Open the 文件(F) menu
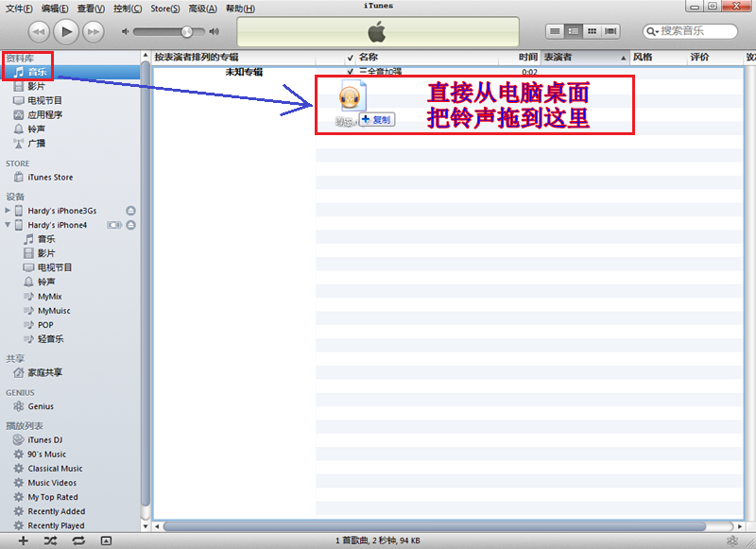The height and width of the screenshot is (549, 756). pos(19,9)
